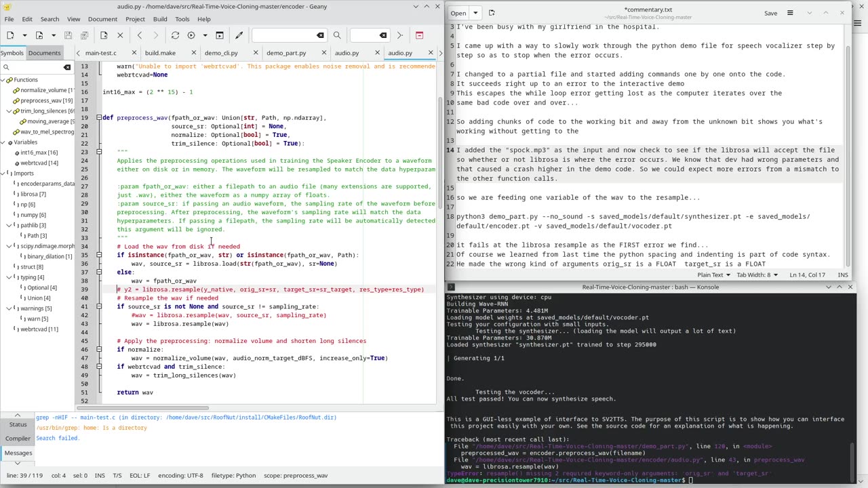The image size is (868, 488).
Task: Open the Edit menu in Geany
Action: [x=27, y=19]
